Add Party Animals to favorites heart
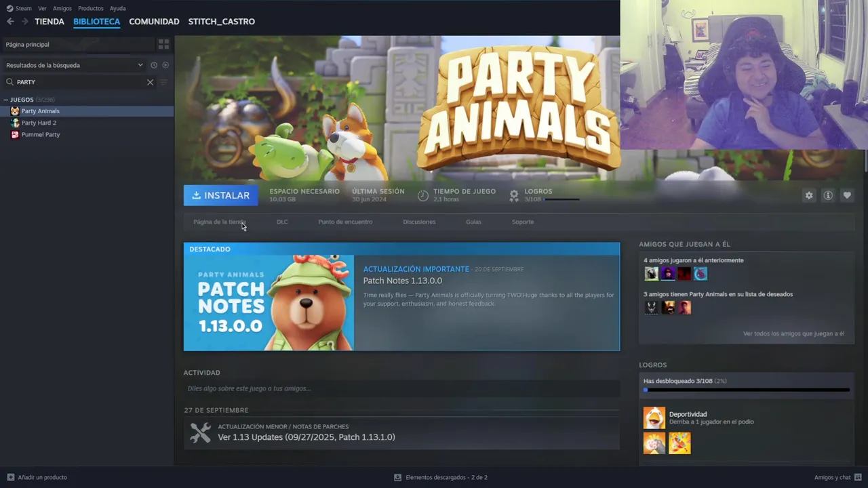 847,195
